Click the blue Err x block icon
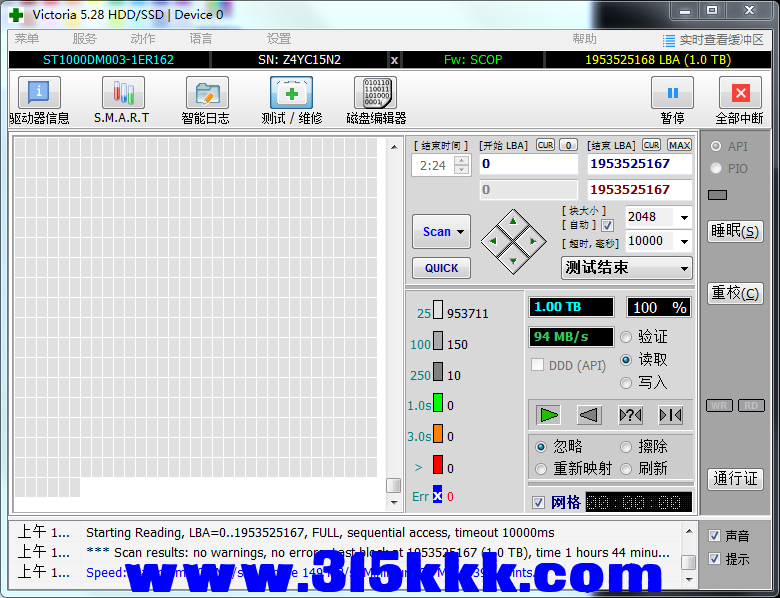 tap(437, 496)
